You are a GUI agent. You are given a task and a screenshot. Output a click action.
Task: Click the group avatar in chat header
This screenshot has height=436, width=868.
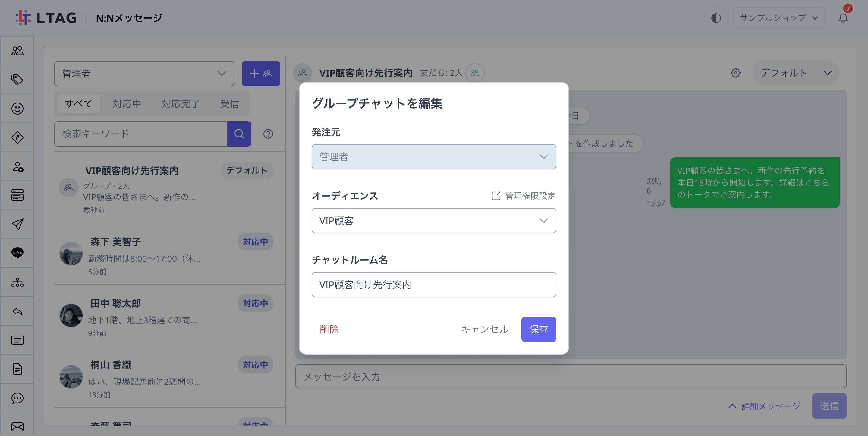tap(303, 73)
